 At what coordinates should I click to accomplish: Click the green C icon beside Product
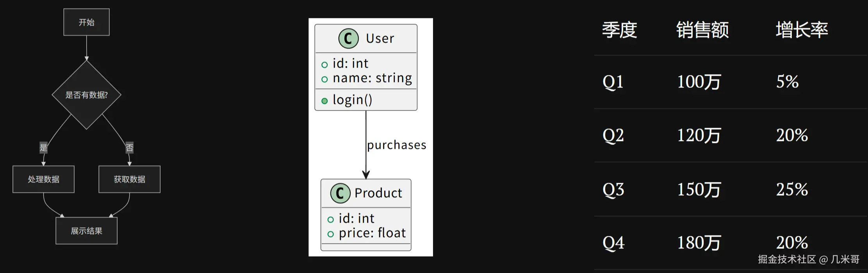coord(340,193)
